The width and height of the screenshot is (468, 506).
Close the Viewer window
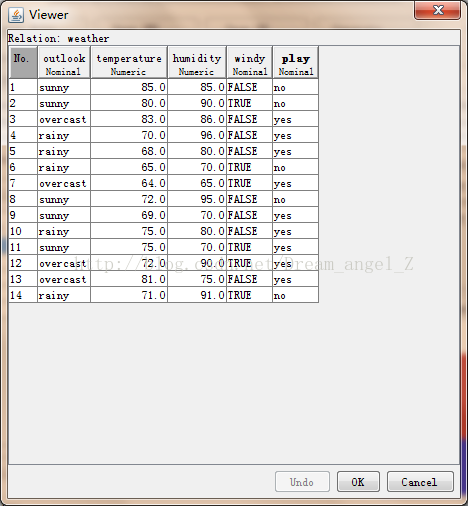pos(438,10)
